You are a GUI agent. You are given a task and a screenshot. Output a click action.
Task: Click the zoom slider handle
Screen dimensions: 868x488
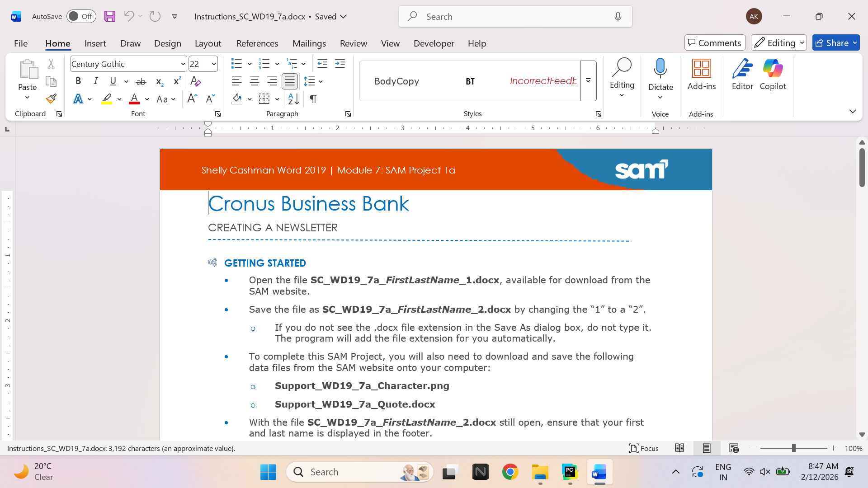click(793, 448)
